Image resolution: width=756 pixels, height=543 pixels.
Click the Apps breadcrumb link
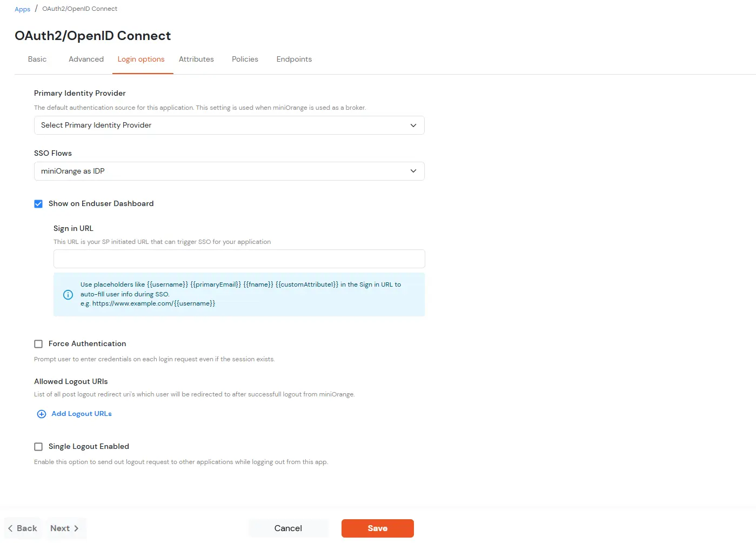click(x=22, y=9)
